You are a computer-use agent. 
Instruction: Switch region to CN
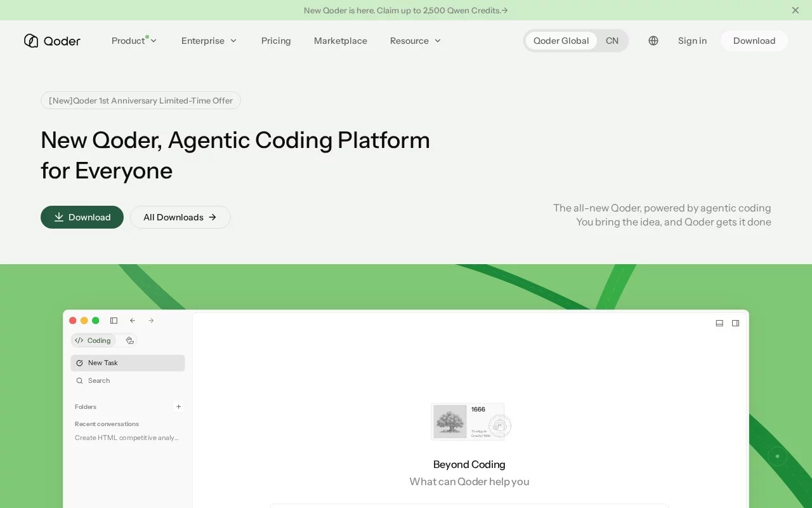click(x=612, y=41)
